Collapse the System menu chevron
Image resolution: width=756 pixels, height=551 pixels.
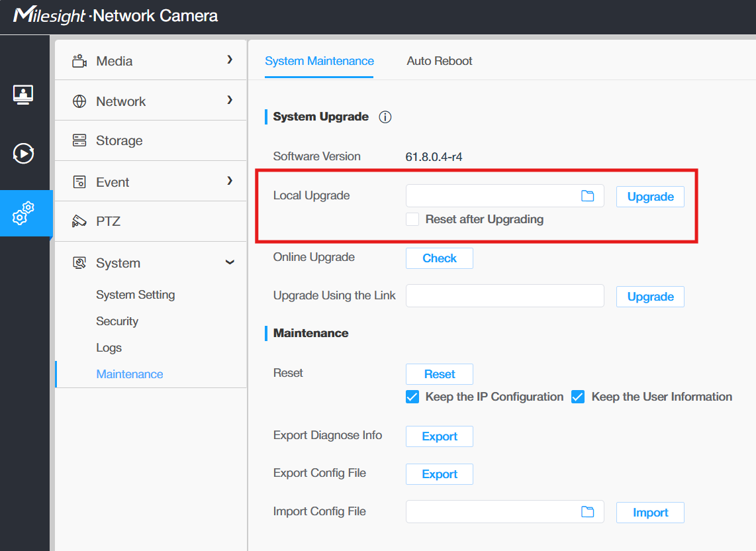(x=230, y=262)
